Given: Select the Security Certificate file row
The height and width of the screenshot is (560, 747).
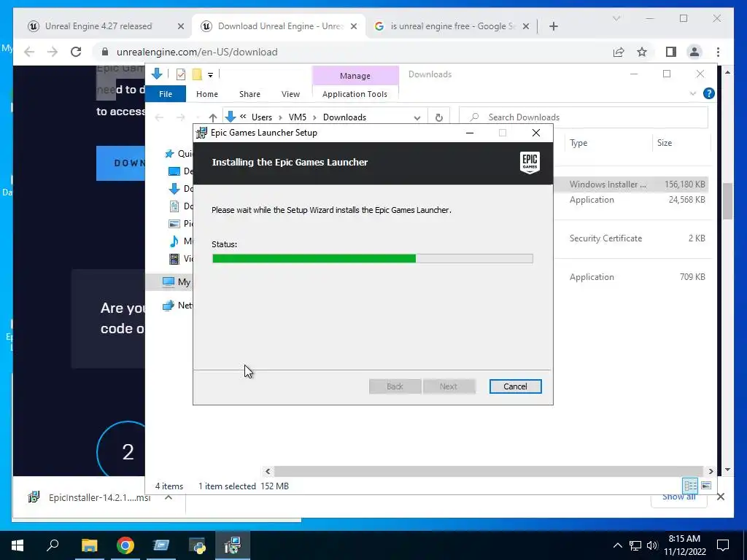Looking at the screenshot, I should (x=631, y=238).
